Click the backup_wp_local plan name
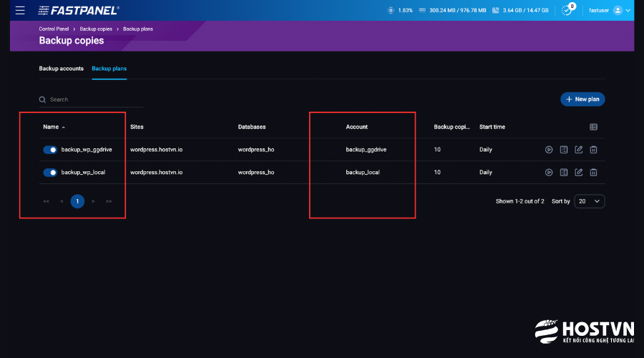 84,173
